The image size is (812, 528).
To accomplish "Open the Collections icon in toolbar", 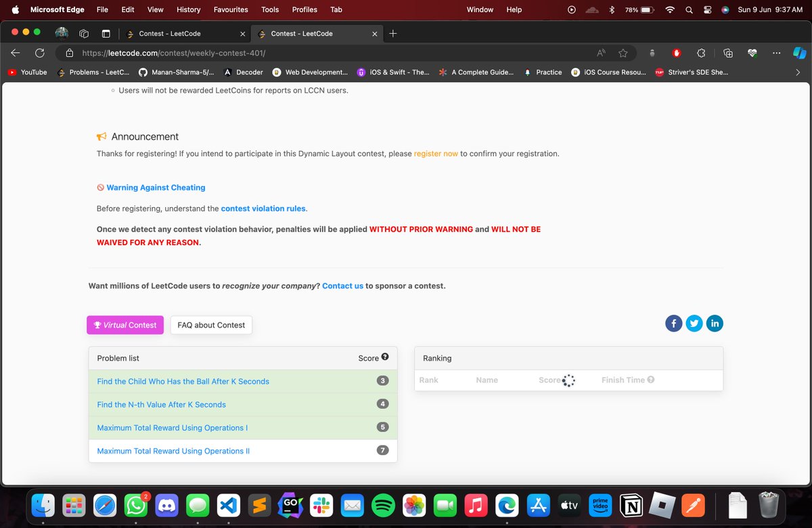I will click(728, 53).
